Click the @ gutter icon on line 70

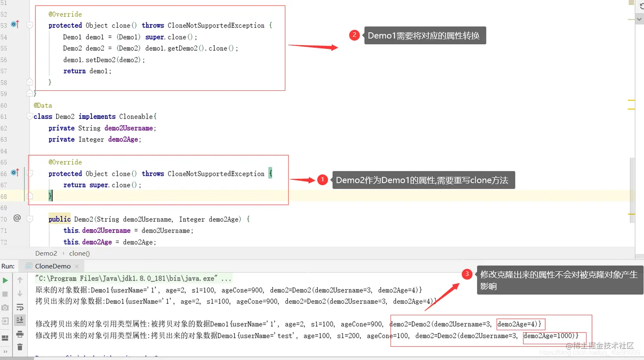click(x=17, y=218)
